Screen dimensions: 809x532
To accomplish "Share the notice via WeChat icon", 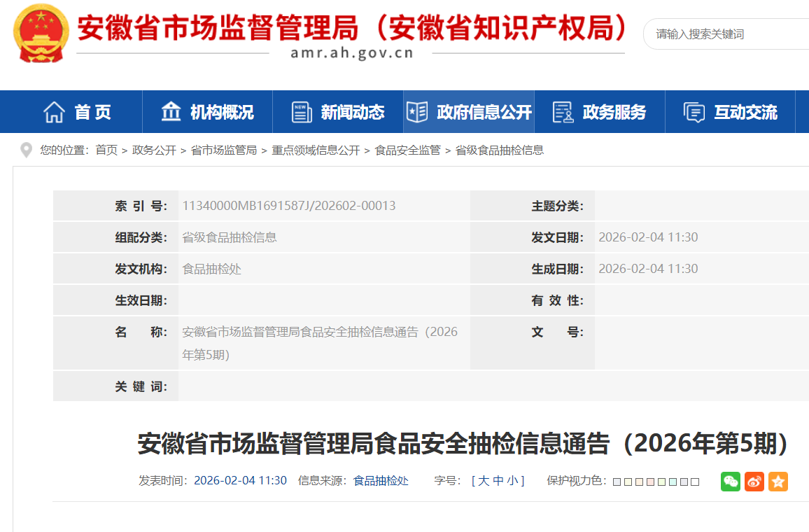I will click(x=731, y=481).
